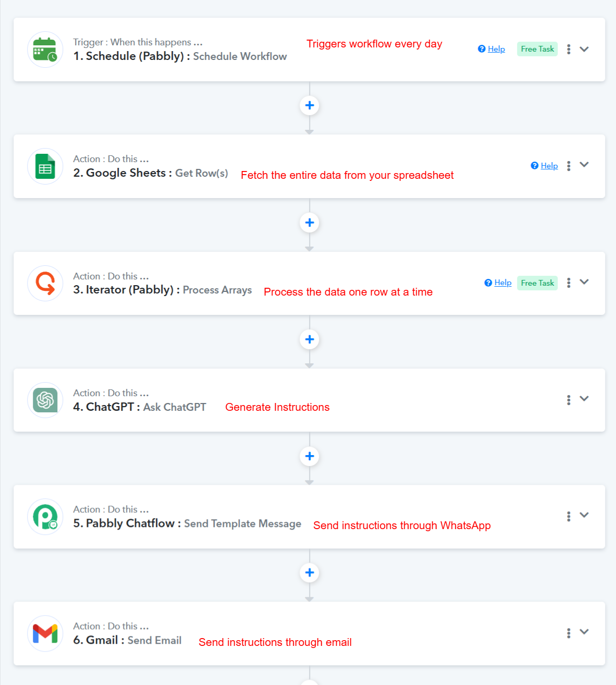The height and width of the screenshot is (685, 616).
Task: Open the three-dot menu for Schedule step
Action: tap(569, 49)
